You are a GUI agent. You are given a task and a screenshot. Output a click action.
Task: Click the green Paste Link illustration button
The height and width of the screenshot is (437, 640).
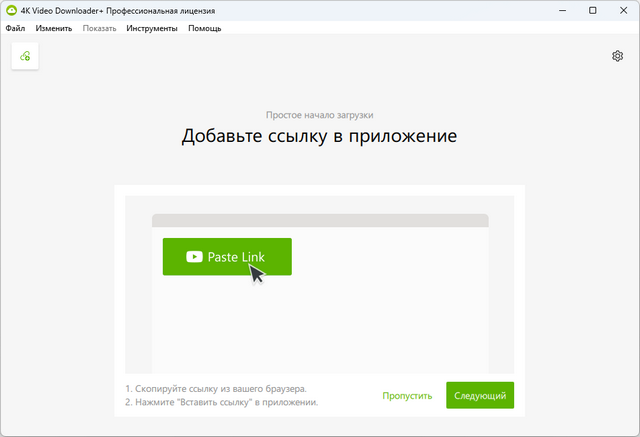pos(227,257)
